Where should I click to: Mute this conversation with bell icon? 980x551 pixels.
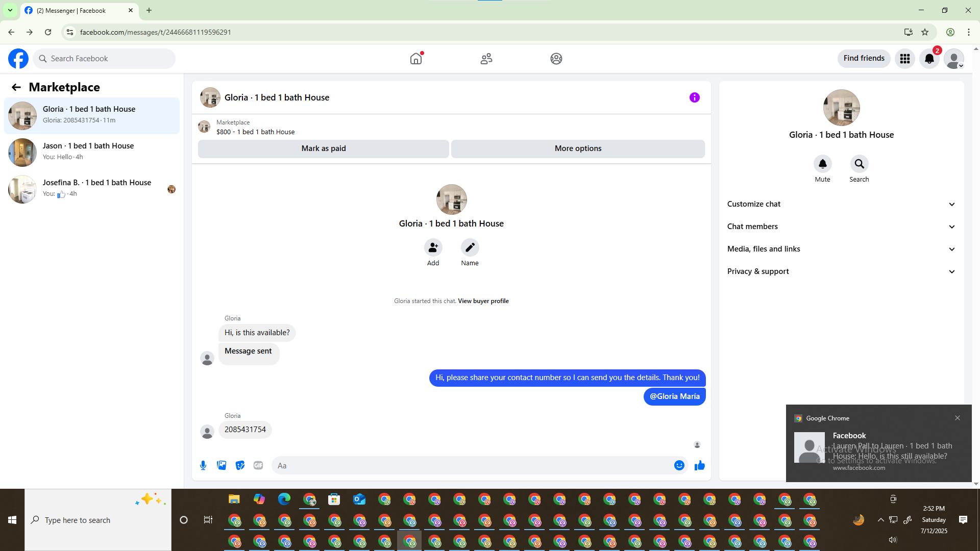[822, 164]
